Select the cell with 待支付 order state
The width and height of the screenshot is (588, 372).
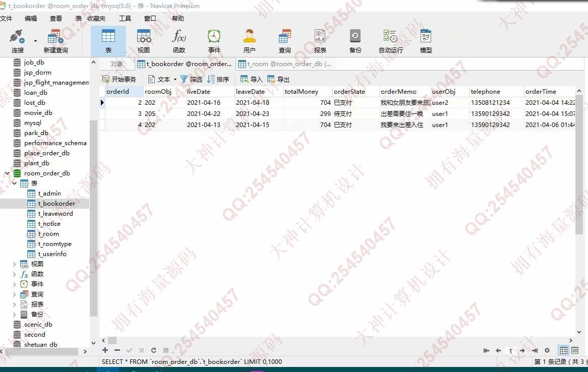pos(356,113)
